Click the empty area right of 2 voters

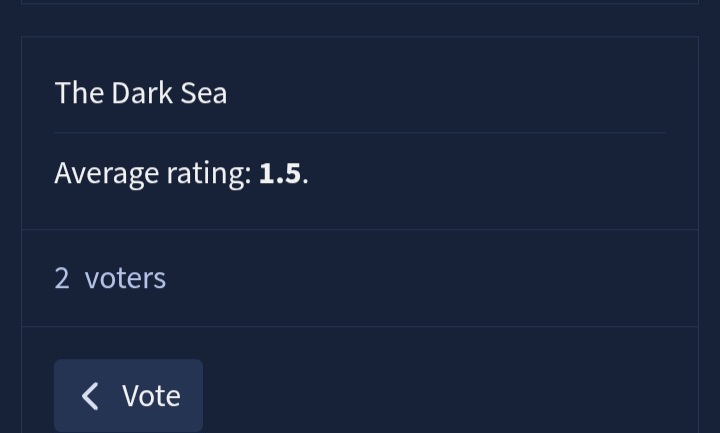430,278
